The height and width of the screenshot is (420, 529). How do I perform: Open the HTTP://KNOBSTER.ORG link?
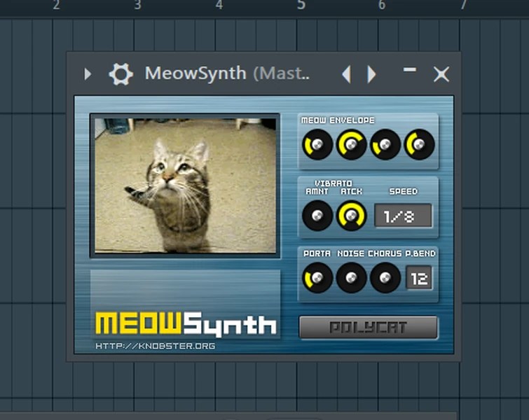click(x=156, y=346)
